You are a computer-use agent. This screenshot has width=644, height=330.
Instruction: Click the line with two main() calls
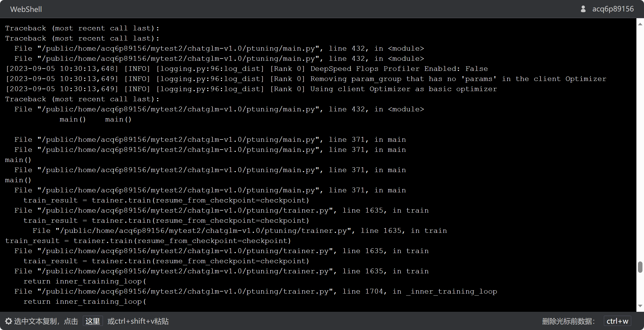[x=95, y=119]
